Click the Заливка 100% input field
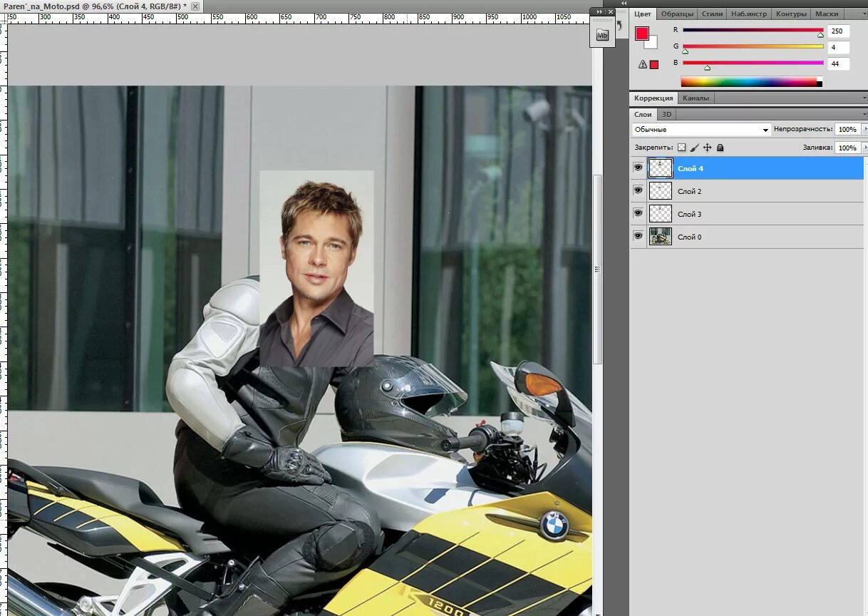The width and height of the screenshot is (868, 616). (x=847, y=148)
